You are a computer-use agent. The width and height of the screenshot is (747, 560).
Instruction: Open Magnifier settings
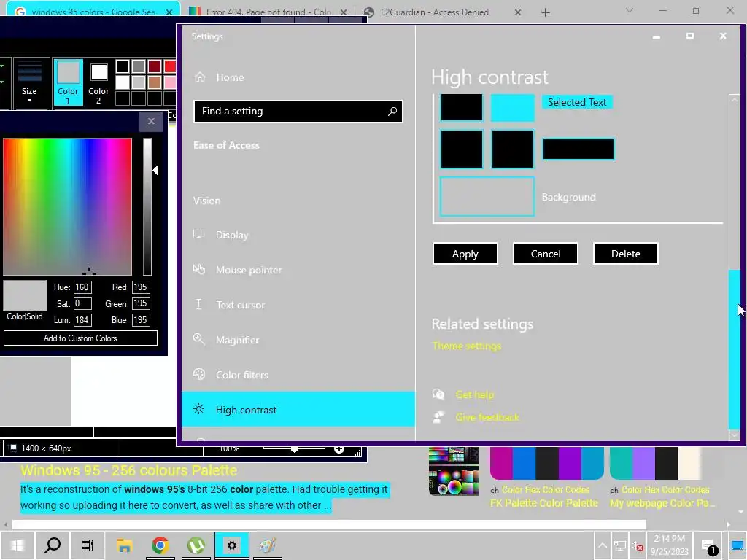tap(237, 340)
